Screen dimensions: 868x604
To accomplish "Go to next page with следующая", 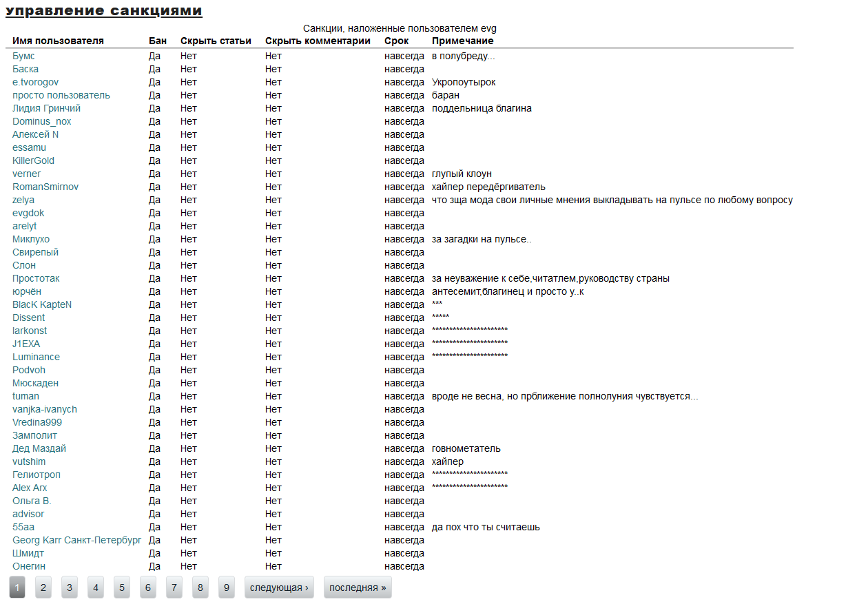I will [x=279, y=587].
